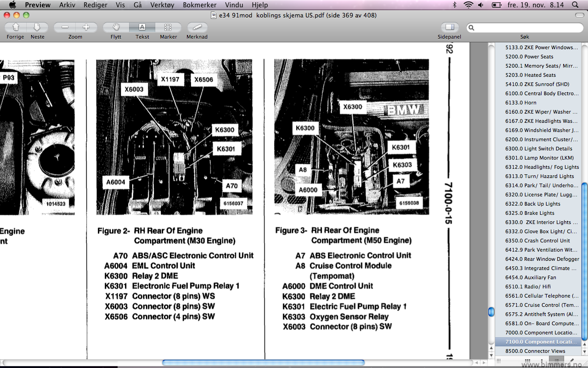Image resolution: width=588 pixels, height=368 pixels.
Task: Select highlighted '7100.0 Component Locati…' entry
Action: tap(537, 342)
